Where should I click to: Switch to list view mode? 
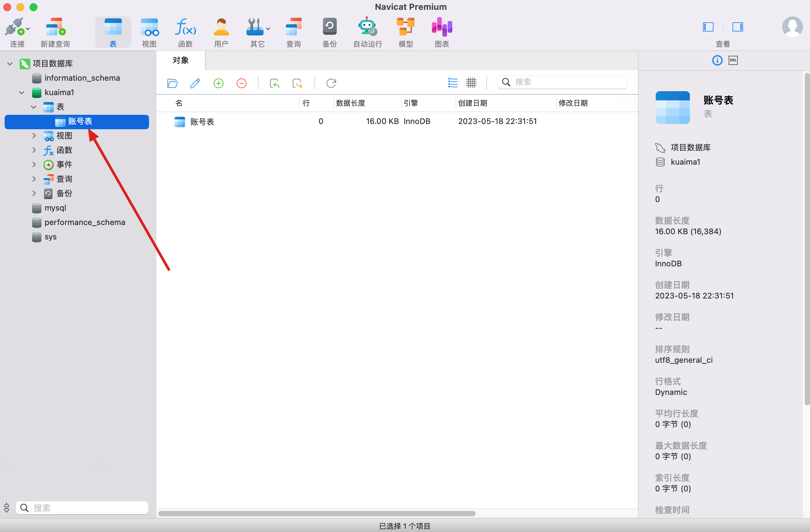click(x=453, y=83)
